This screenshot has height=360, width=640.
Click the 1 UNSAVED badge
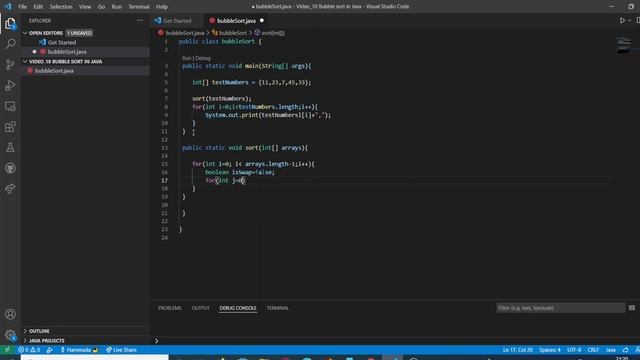(80, 33)
